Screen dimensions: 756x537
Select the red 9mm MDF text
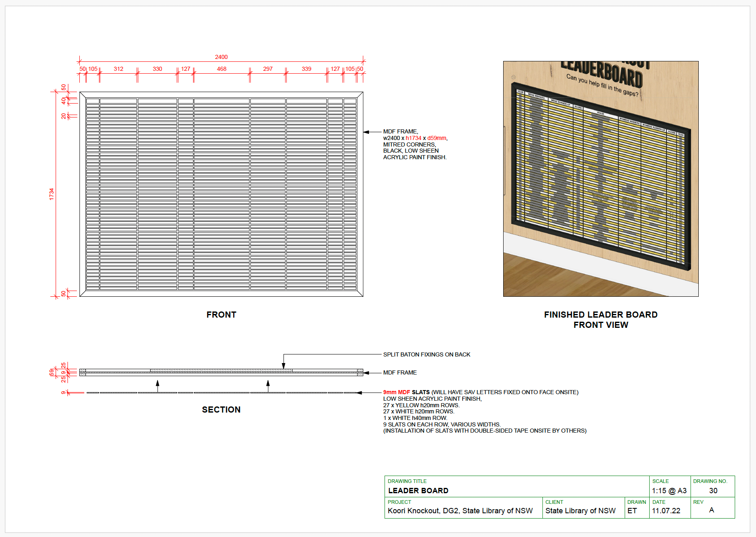396,392
